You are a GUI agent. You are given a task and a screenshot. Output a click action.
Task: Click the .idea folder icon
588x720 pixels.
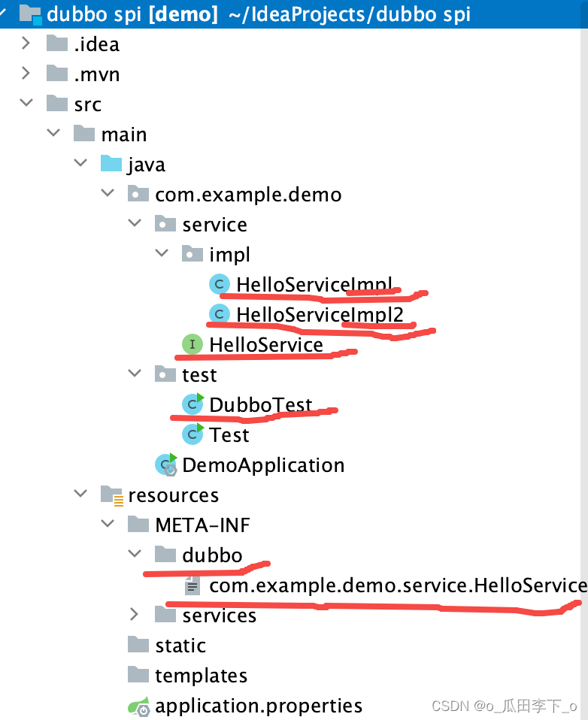pos(57,44)
